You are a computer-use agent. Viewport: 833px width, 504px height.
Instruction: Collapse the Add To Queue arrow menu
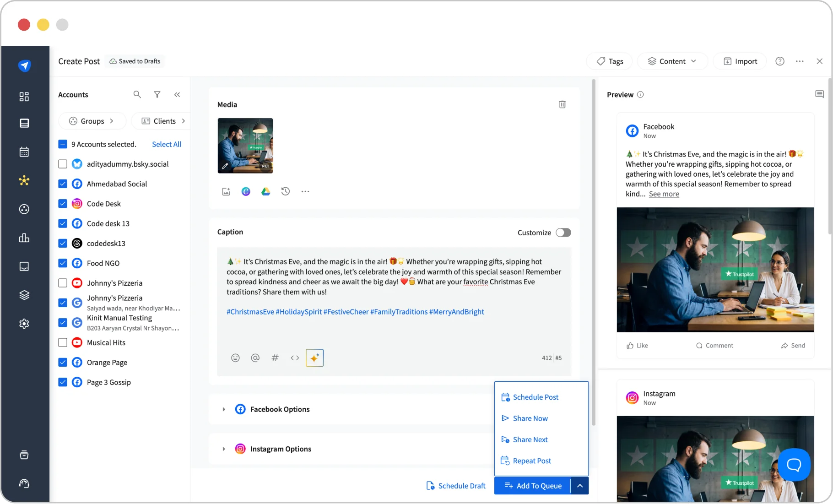(x=579, y=486)
